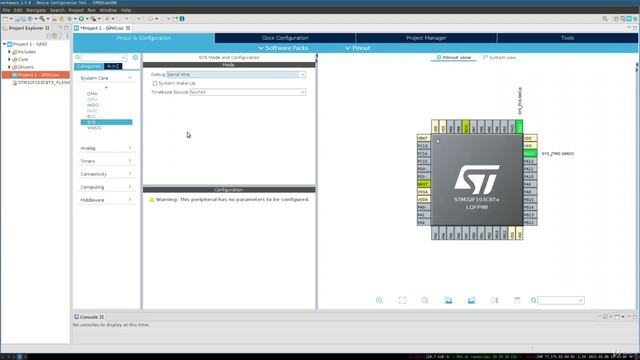Click the zoom out icon under pinout view
The width and height of the screenshot is (640, 360).
coord(425,300)
